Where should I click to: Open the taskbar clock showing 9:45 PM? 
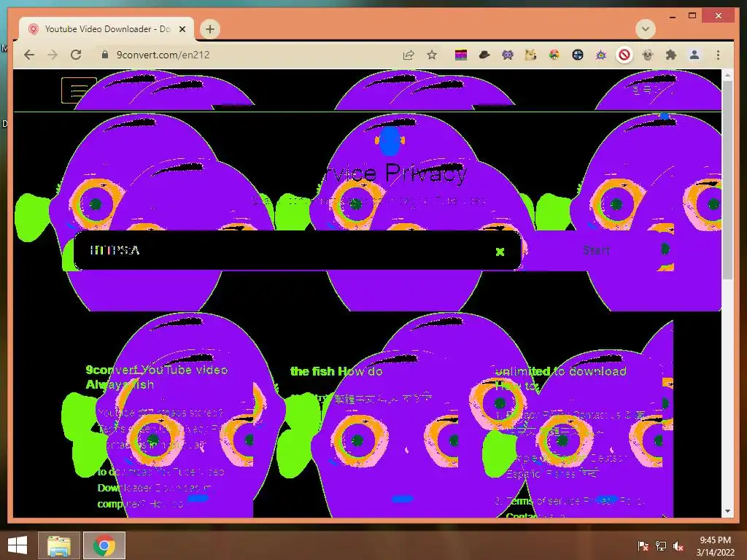(x=715, y=545)
